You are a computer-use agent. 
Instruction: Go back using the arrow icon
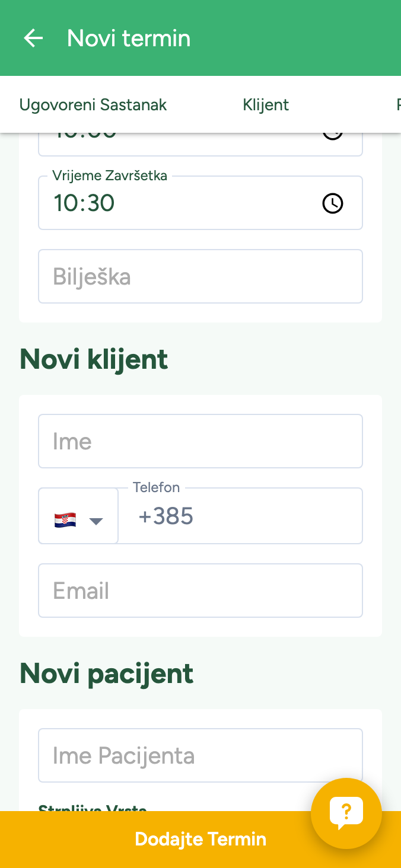pyautogui.click(x=33, y=39)
